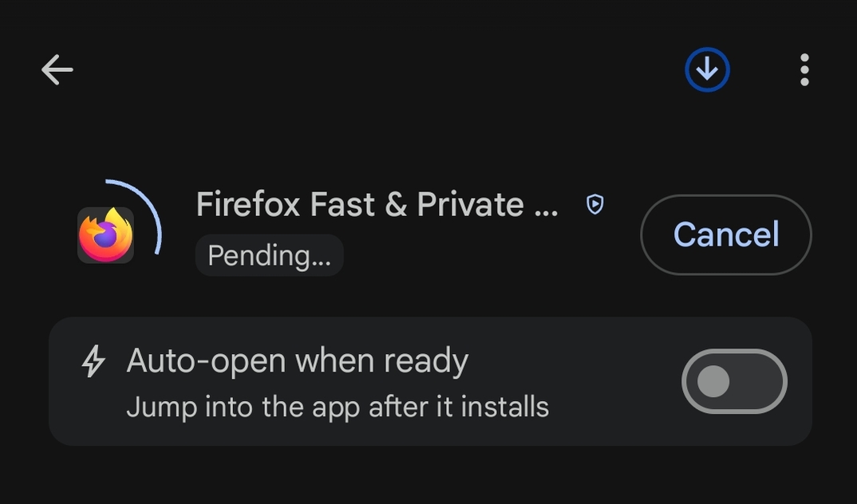Tap the truncated ellipsis in app title
Screen dimensions: 857x504
pyautogui.click(x=546, y=207)
